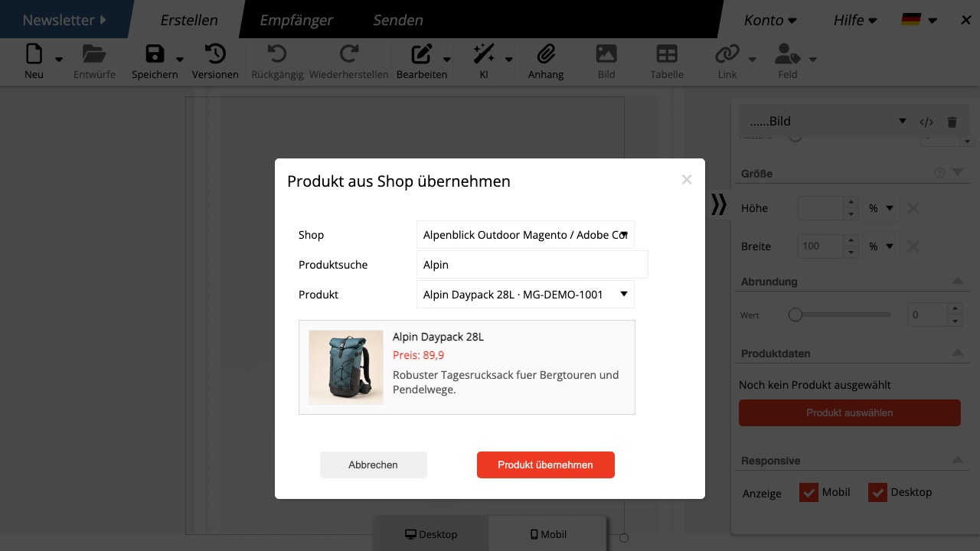This screenshot has width=980, height=551.
Task: Click the Abrundung Wert slider handle
Action: point(795,315)
